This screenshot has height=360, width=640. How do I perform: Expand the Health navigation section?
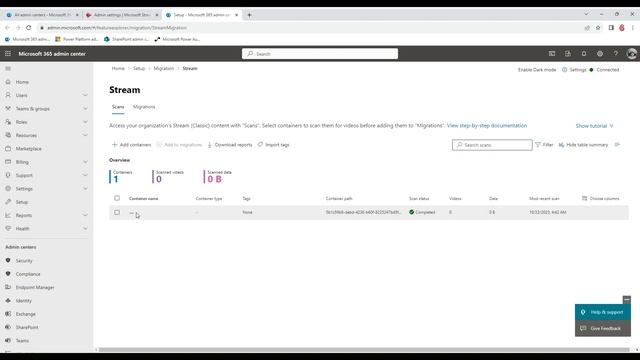pyautogui.click(x=85, y=229)
